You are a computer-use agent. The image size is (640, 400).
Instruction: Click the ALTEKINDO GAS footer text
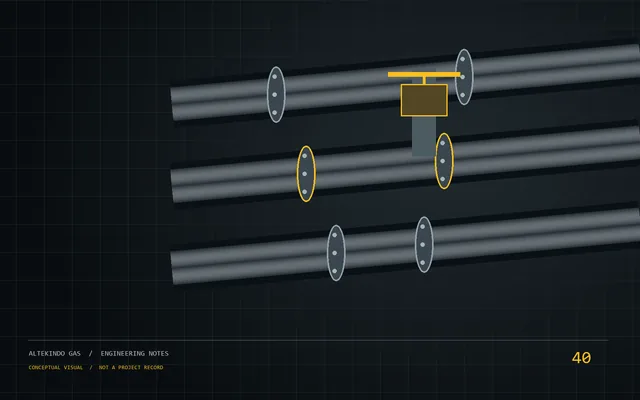pyautogui.click(x=55, y=353)
